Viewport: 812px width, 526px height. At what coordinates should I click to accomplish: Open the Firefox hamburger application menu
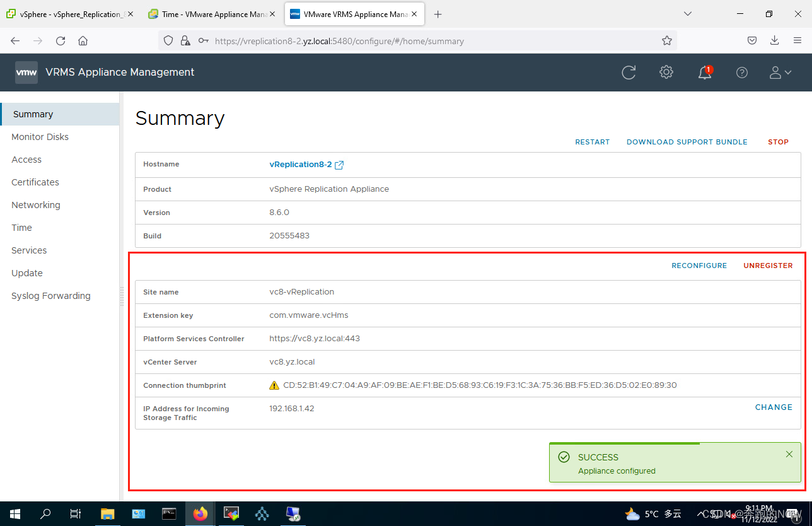click(797, 41)
